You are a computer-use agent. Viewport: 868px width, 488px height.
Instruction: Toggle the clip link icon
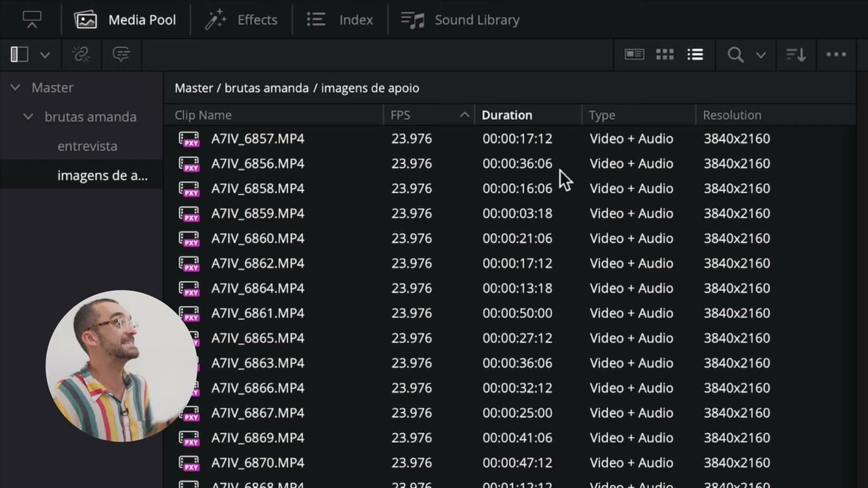pos(81,54)
